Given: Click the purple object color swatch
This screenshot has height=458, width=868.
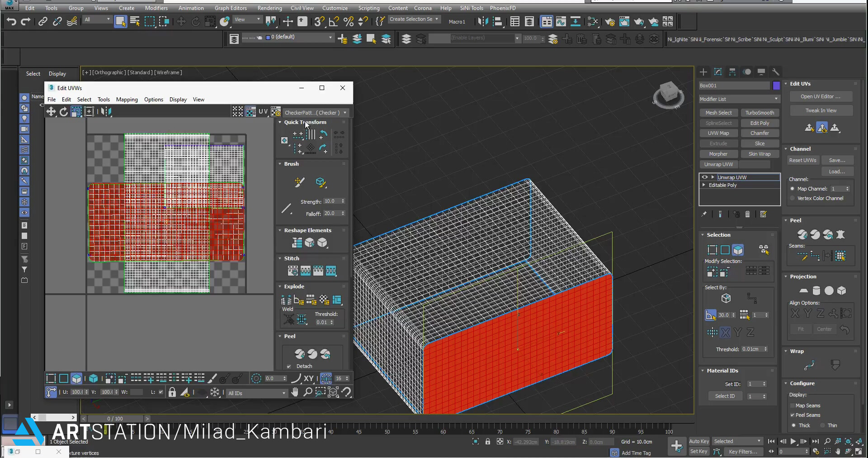Looking at the screenshot, I should (x=776, y=86).
